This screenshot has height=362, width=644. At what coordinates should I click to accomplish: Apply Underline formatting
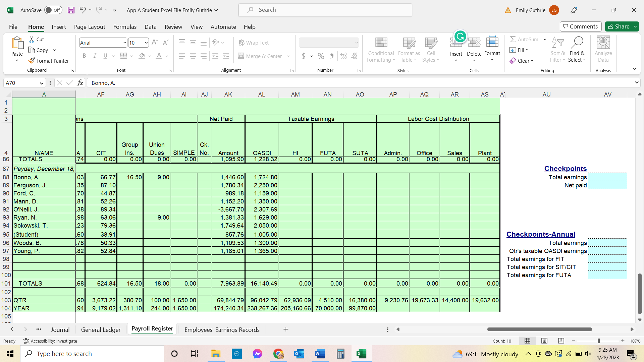tap(106, 56)
